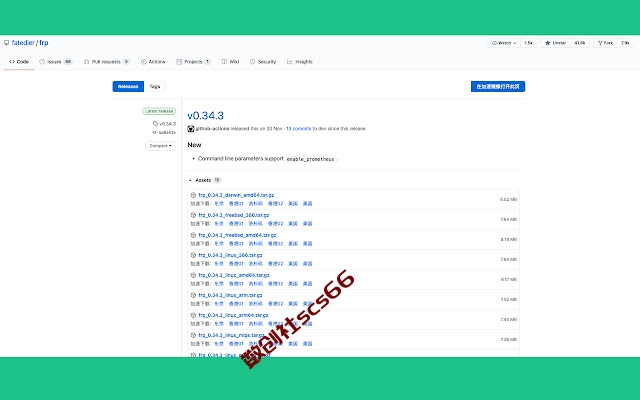Click the repository book icon beside fatedier

click(x=7, y=42)
